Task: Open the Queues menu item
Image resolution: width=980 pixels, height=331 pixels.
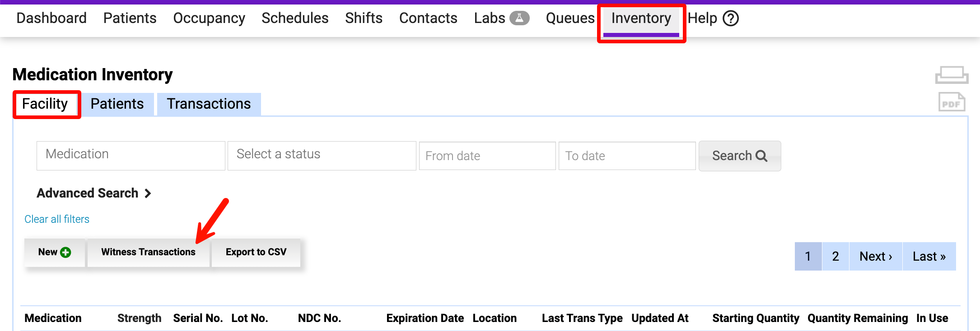Action: pos(570,18)
